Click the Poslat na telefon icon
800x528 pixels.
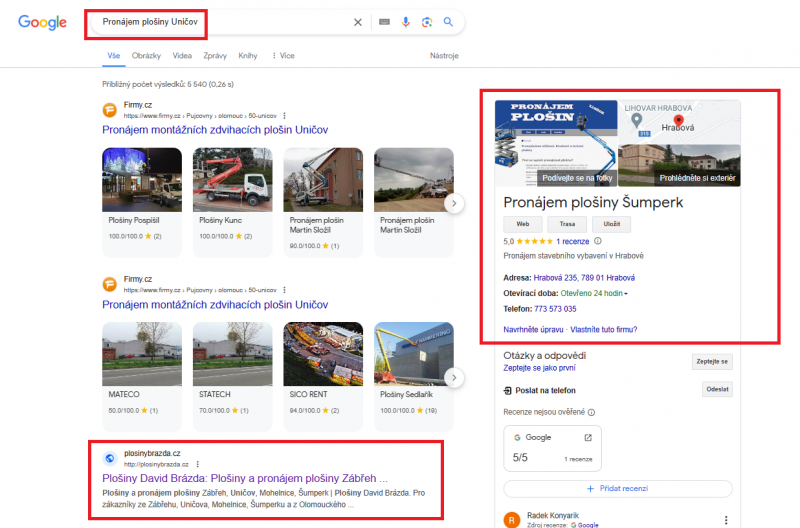(x=508, y=391)
